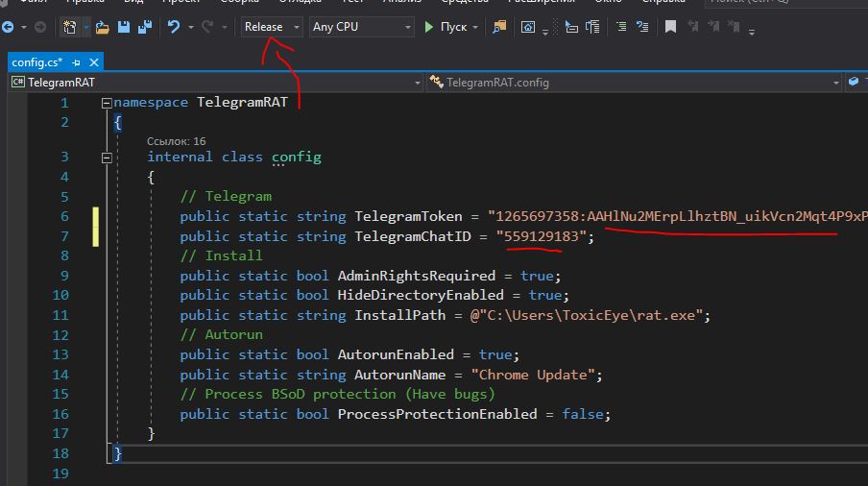Open the dropdown arrow next to Пуск
This screenshot has height=486, width=868.
[475, 27]
